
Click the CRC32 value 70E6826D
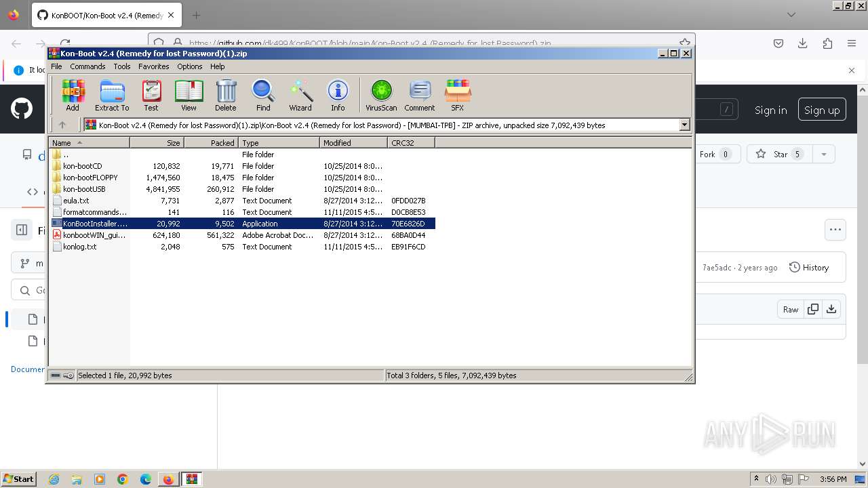click(408, 224)
